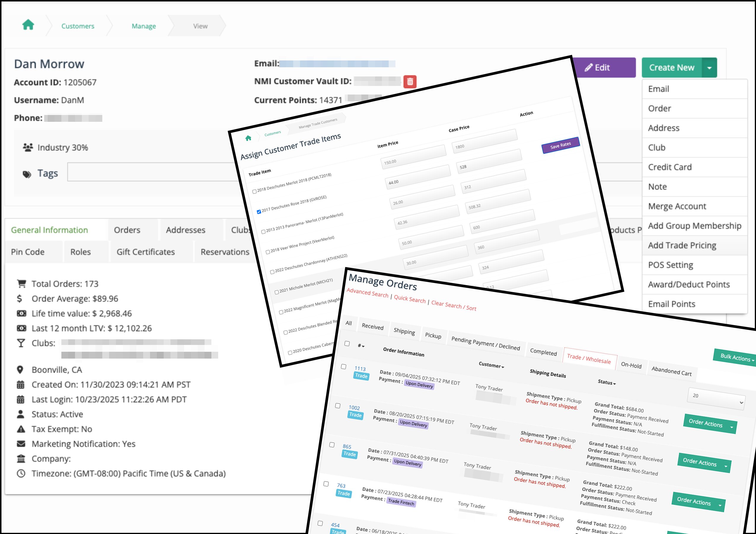Viewport: 756px width, 534px height.
Task: Click the green home breadcrumb icon
Action: pyautogui.click(x=28, y=25)
